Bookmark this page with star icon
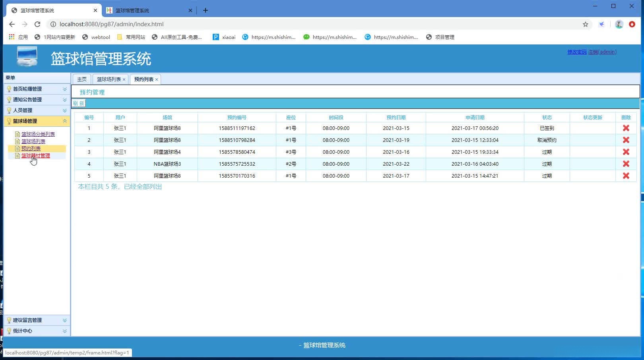 pyautogui.click(x=585, y=24)
